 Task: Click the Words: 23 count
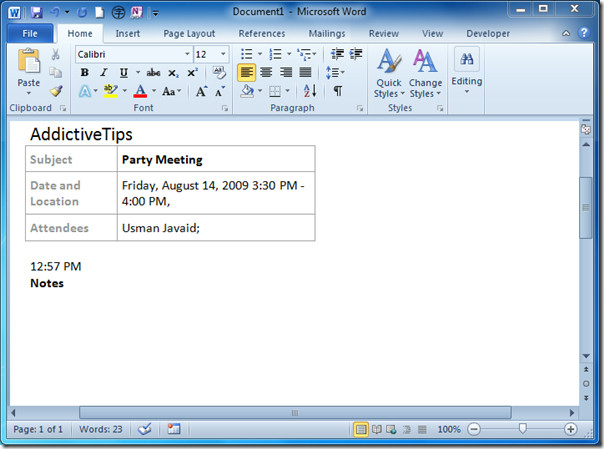101,429
